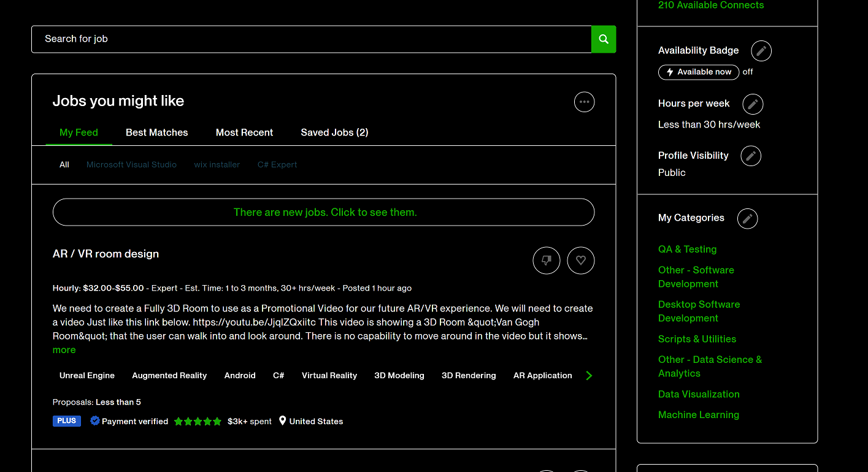Click the blue PLUS badge on the job

coord(66,421)
